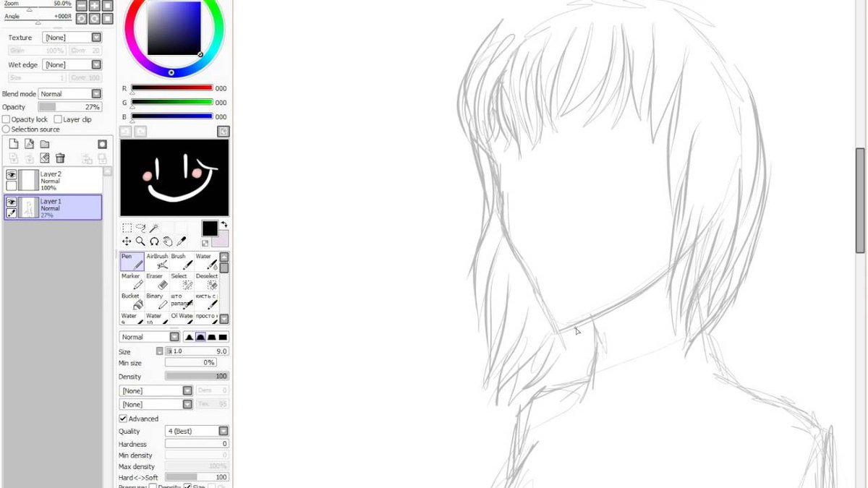
Task: Enable the Layer clip checkbox
Action: pos(59,119)
